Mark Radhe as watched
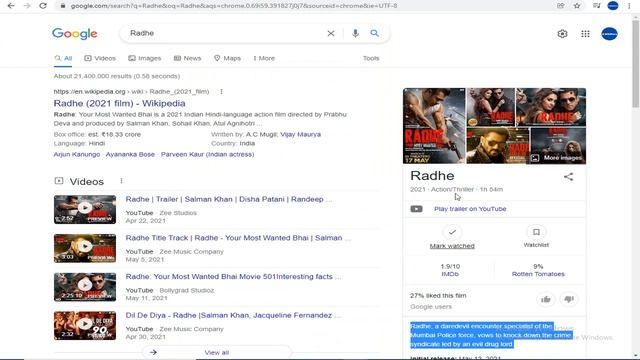This screenshot has width=640, height=360. (x=452, y=237)
